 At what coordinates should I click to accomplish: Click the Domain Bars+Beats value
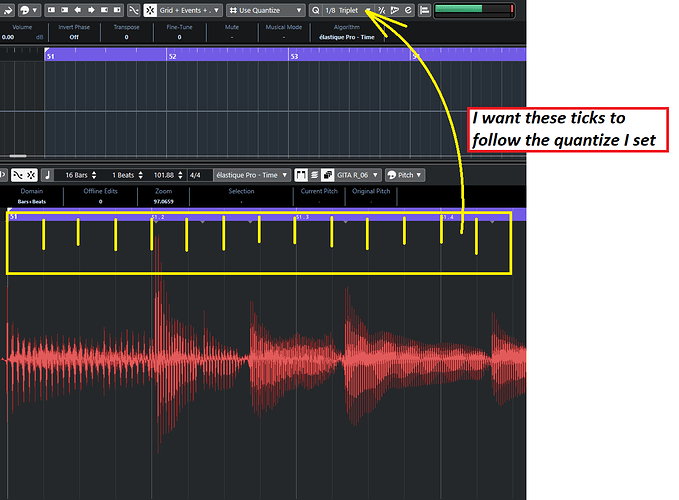pyautogui.click(x=32, y=201)
